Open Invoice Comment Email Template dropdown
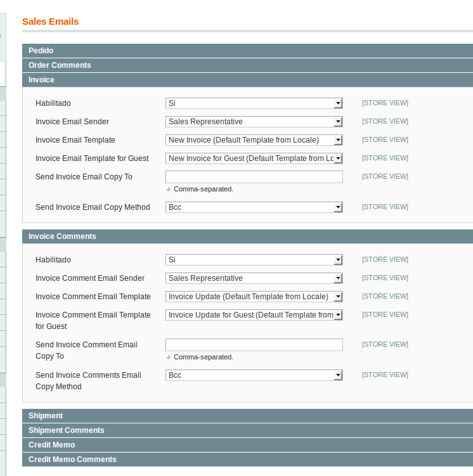The width and height of the screenshot is (473, 476). [x=254, y=297]
